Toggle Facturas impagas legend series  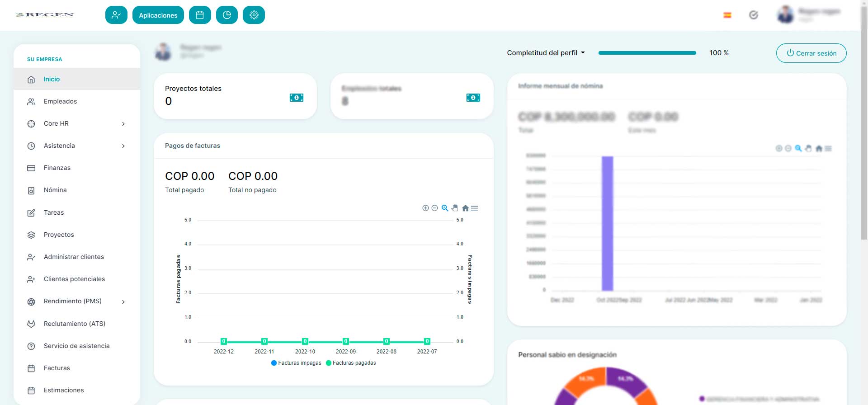(296, 363)
